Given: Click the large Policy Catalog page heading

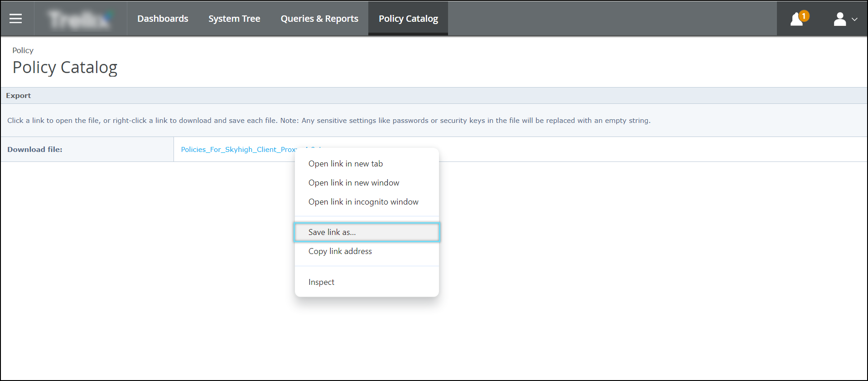Looking at the screenshot, I should pos(65,68).
